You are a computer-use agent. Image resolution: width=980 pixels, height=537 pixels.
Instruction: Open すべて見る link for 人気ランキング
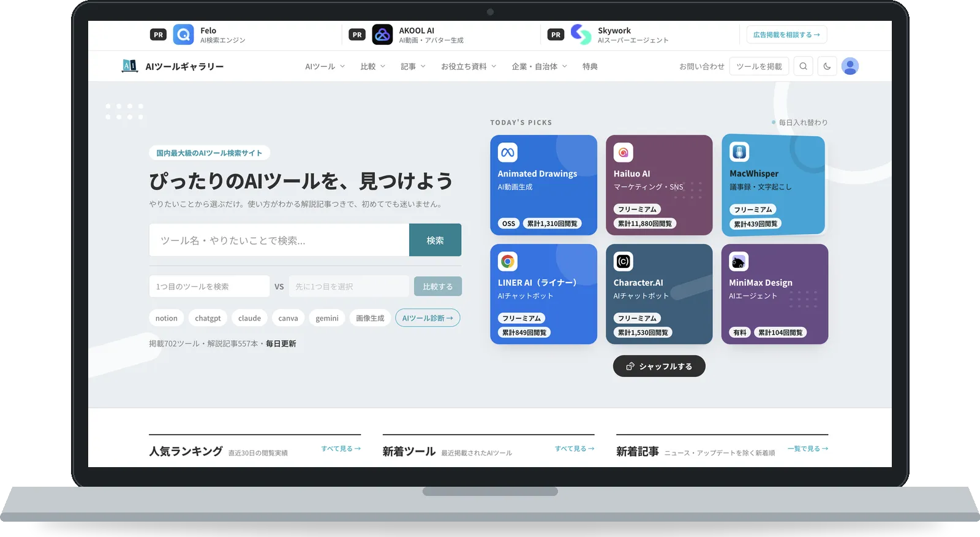tap(341, 449)
